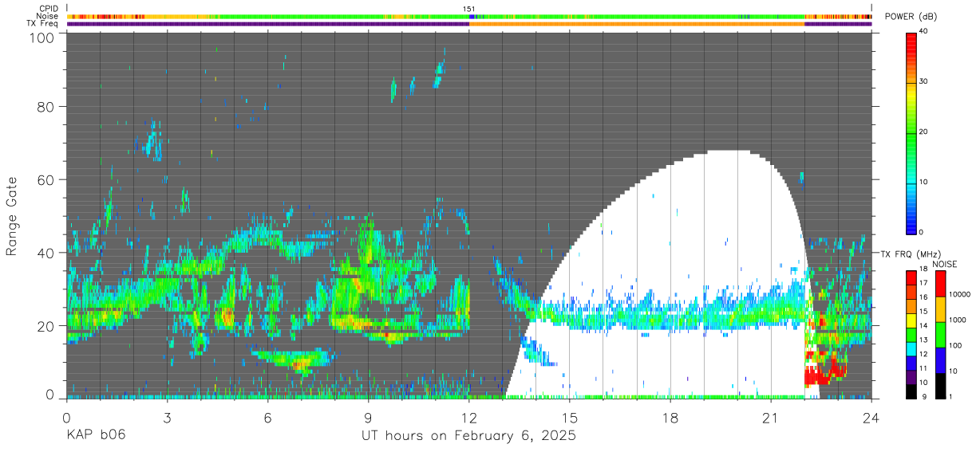Click the 12 label on the UT hours axis
Image resolution: width=980 pixels, height=452 pixels.
coord(469,417)
